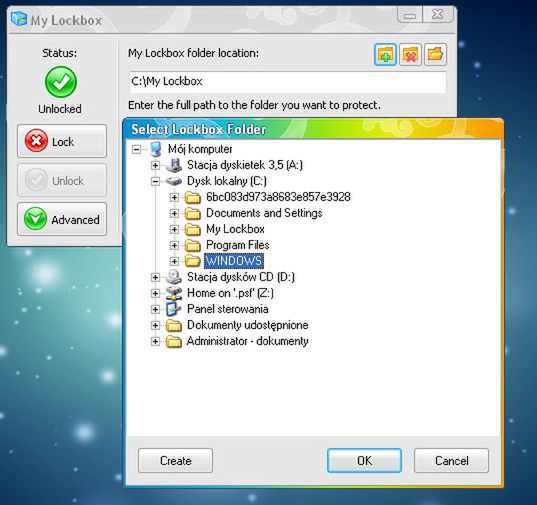Minimize the My Lockbox window
Screen dimensions: 537x505
pos(410,15)
